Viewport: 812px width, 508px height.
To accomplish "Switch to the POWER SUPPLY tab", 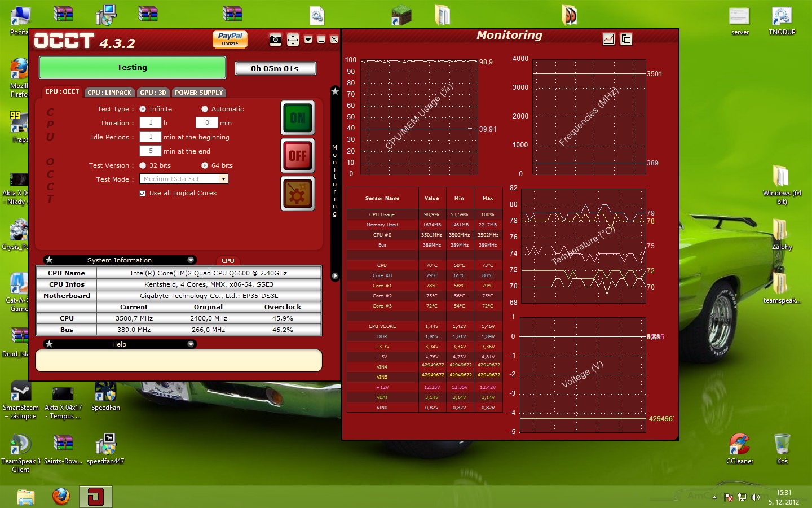I will pos(198,93).
